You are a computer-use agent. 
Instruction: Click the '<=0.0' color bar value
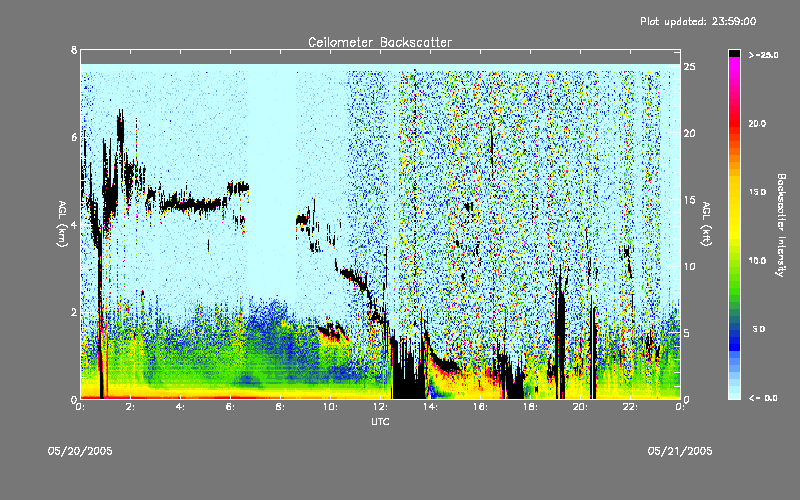coord(763,398)
